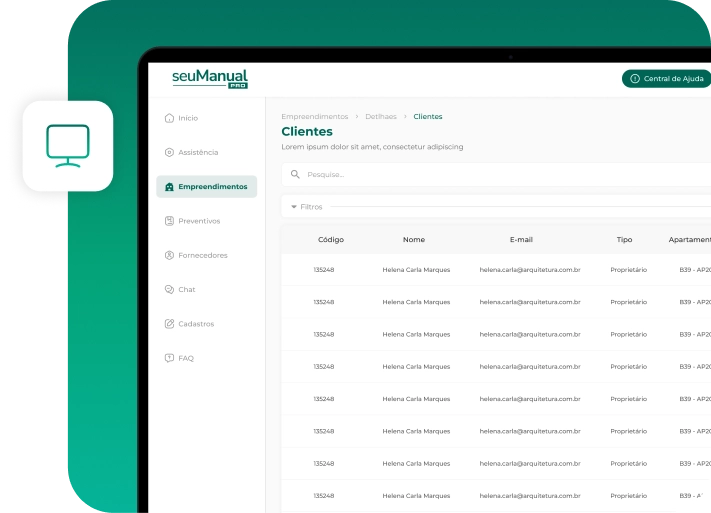Go to Preventivos section
The image size is (711, 513).
(192, 221)
